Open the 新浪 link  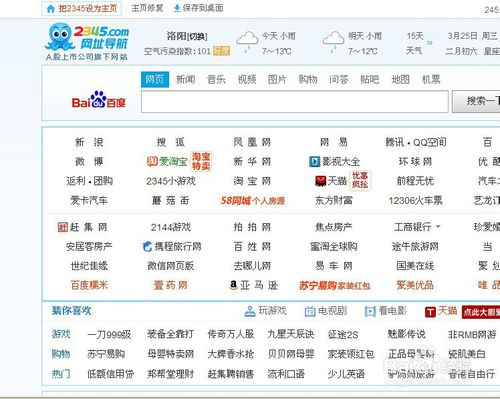(89, 142)
